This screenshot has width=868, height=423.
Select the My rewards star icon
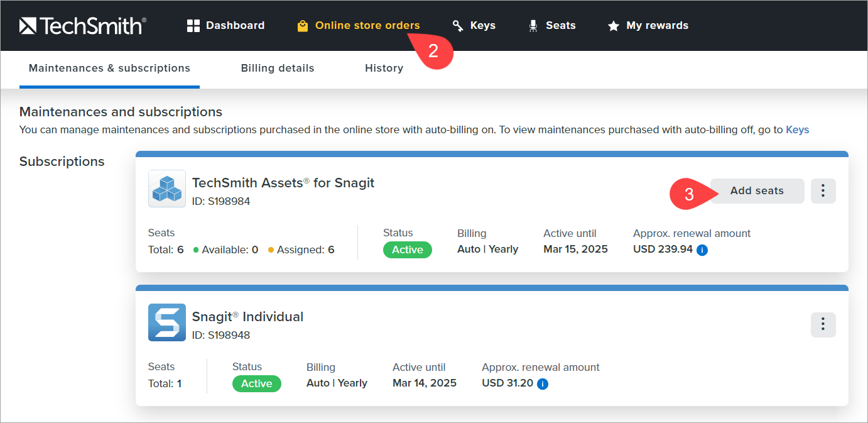click(612, 25)
